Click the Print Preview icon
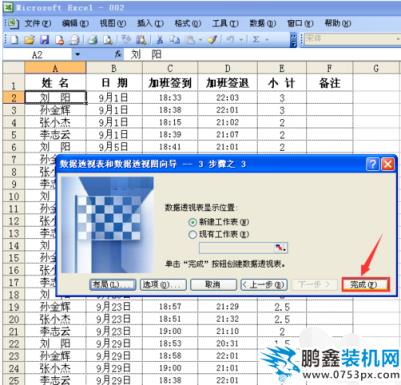 (108, 40)
